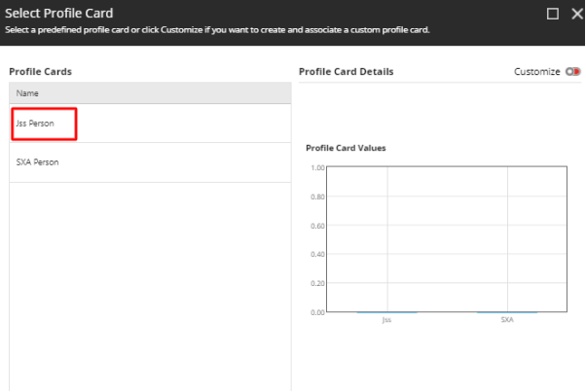Click the Jss label on chart axis
This screenshot has height=392, width=586.
[386, 320]
